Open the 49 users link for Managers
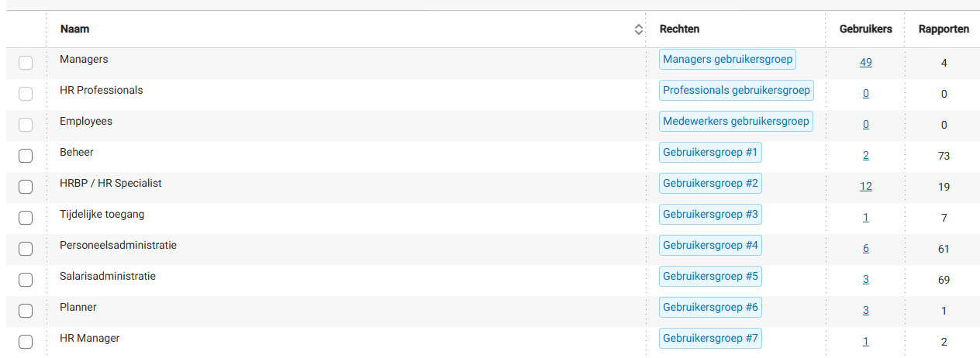980x358 pixels. point(865,62)
